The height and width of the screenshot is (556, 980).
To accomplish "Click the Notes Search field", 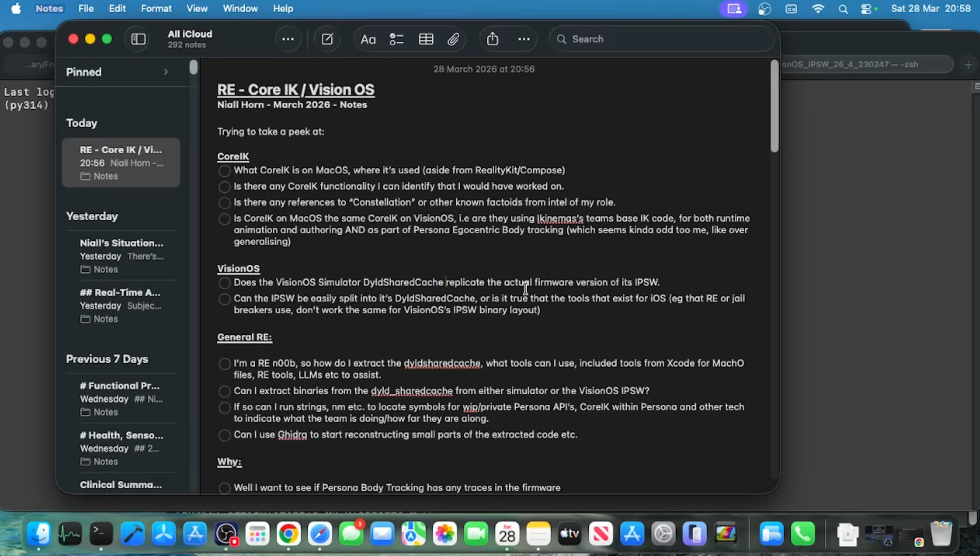I will pos(662,39).
